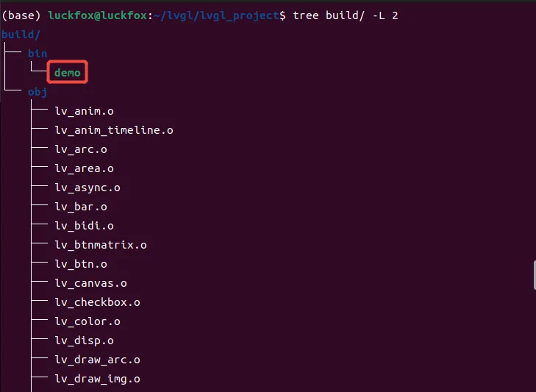Click the terminal scrollbar handle

click(x=535, y=275)
